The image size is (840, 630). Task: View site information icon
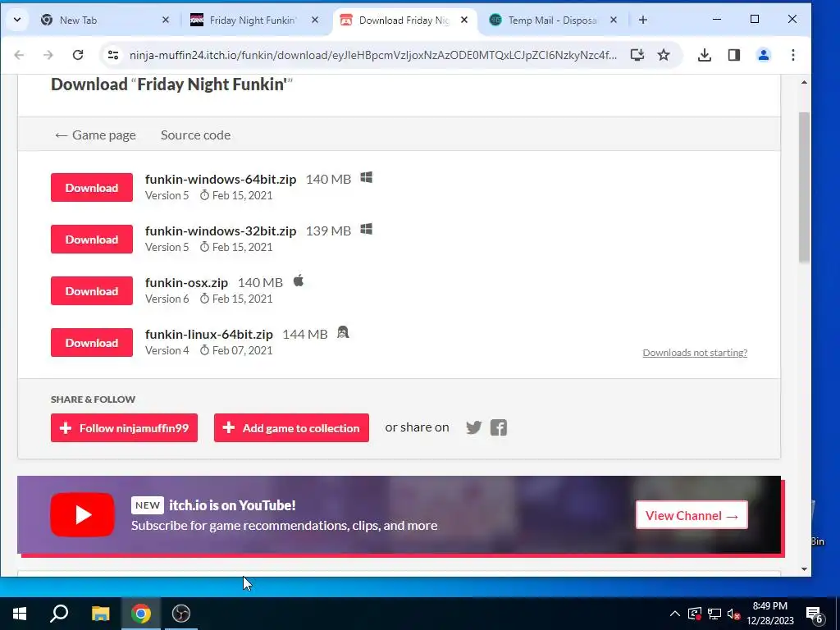(113, 55)
